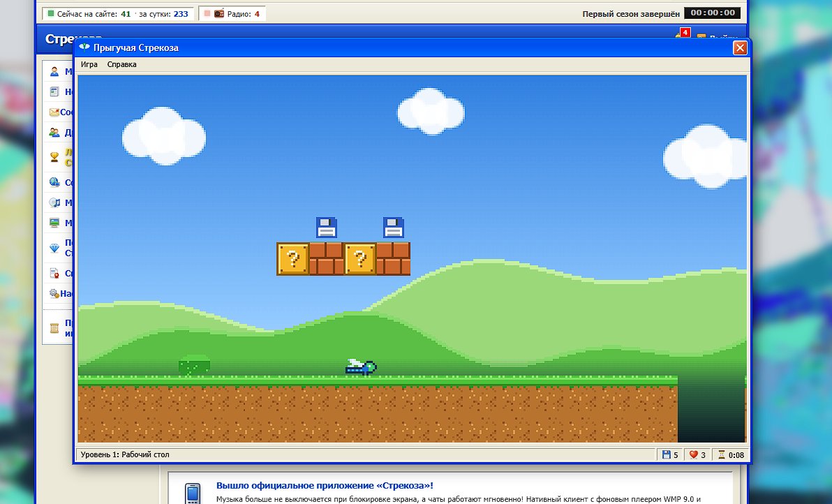The image size is (832, 504).
Task: Click the status text 'Уровень 1: Рабочий стол'
Action: tap(125, 454)
